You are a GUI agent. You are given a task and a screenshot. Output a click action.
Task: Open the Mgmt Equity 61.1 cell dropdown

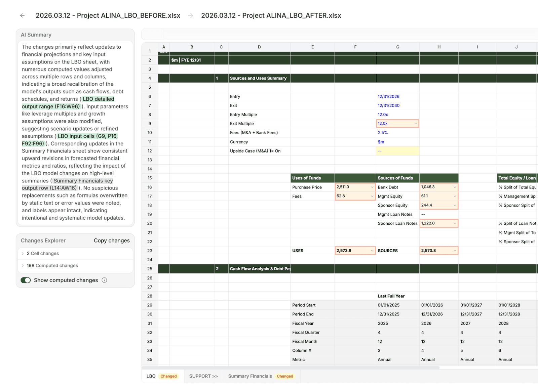click(x=455, y=196)
